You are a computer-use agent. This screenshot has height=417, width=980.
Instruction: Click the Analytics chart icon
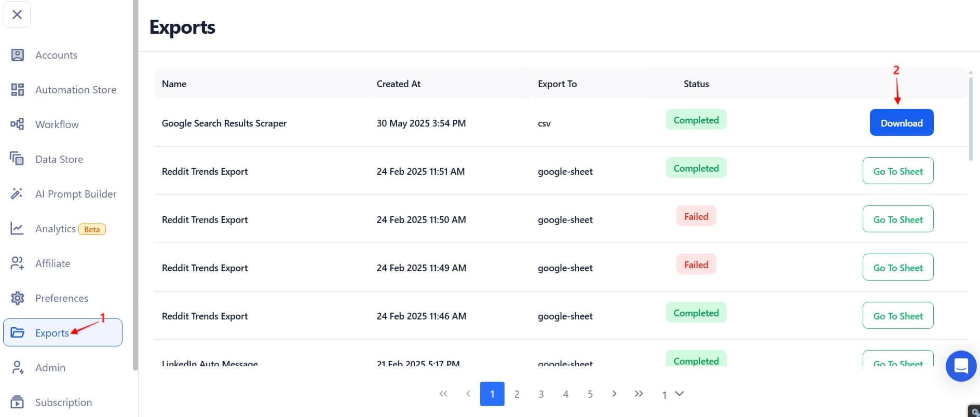(x=18, y=229)
